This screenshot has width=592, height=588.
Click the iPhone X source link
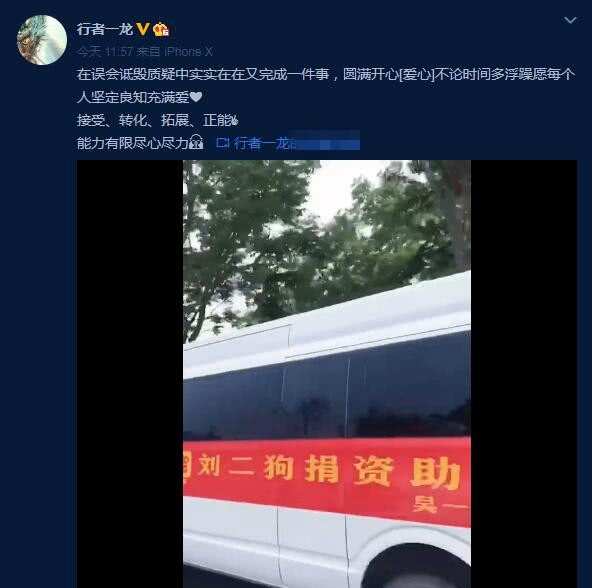point(188,52)
